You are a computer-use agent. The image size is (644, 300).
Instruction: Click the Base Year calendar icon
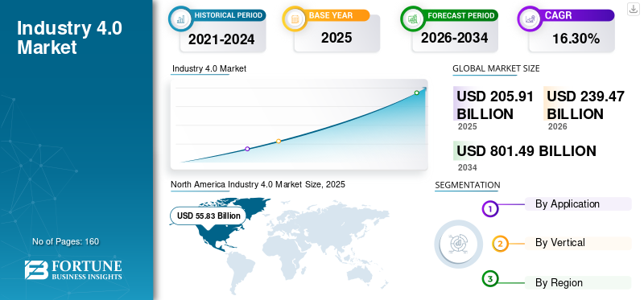coord(295,18)
